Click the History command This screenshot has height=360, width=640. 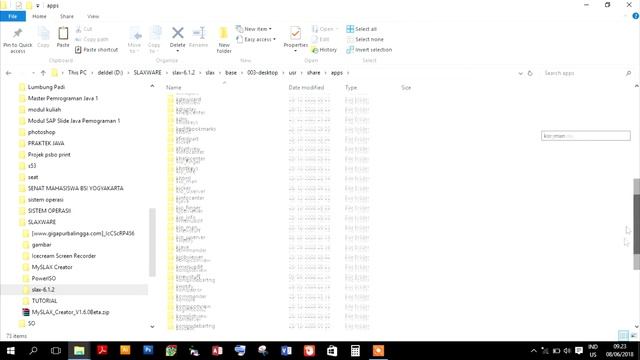[324, 49]
